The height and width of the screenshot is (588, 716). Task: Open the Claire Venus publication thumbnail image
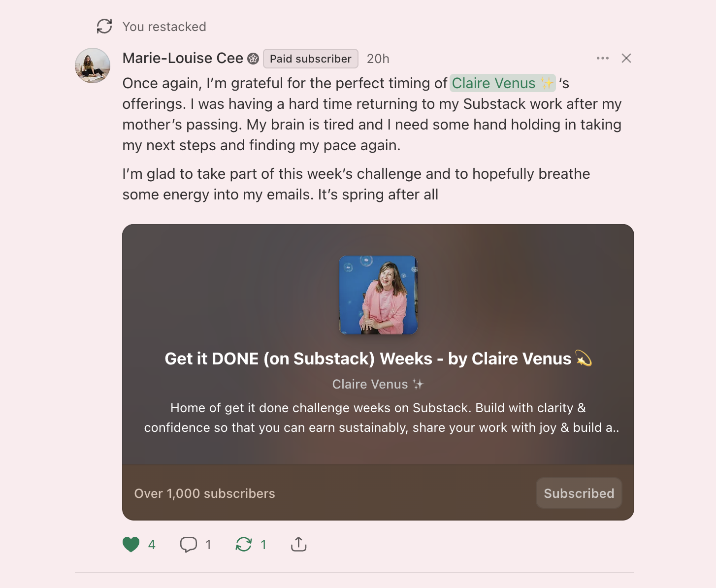coord(378,295)
